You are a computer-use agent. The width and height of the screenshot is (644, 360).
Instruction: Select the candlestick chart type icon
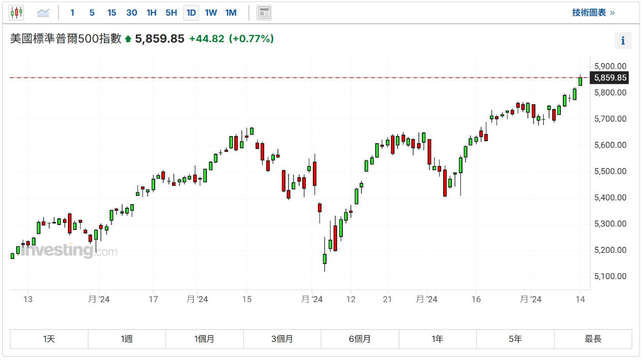coord(17,13)
